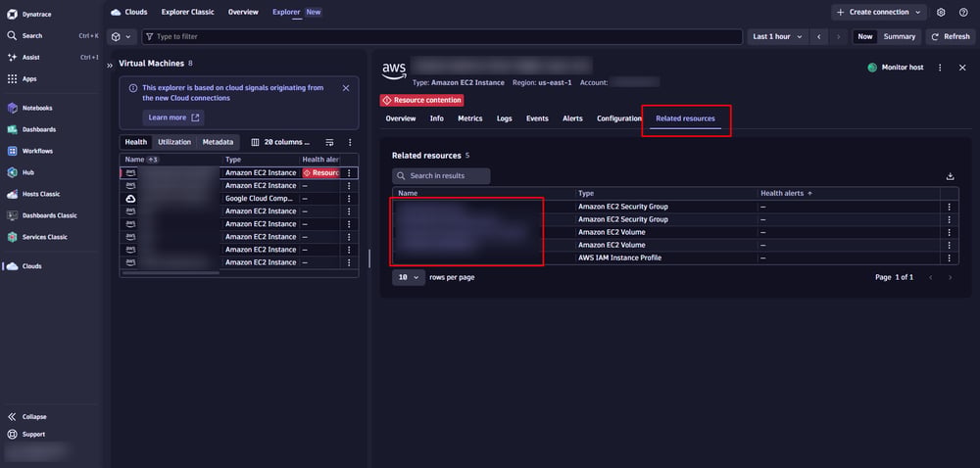Open Services Classic in the sidebar

(44, 237)
